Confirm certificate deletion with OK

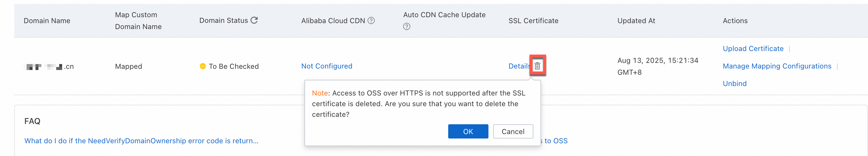(x=468, y=131)
